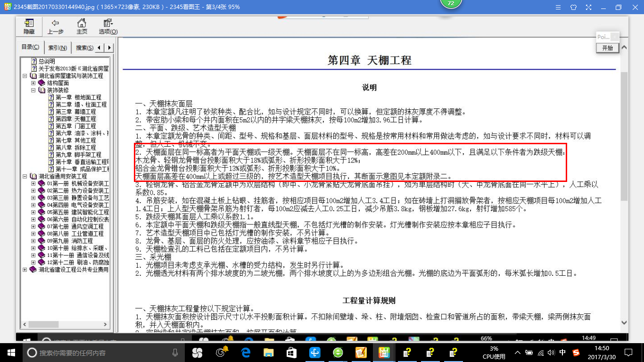The width and height of the screenshot is (644, 362).
Task: Open the 选项(O) options toolbar icon
Action: [108, 26]
